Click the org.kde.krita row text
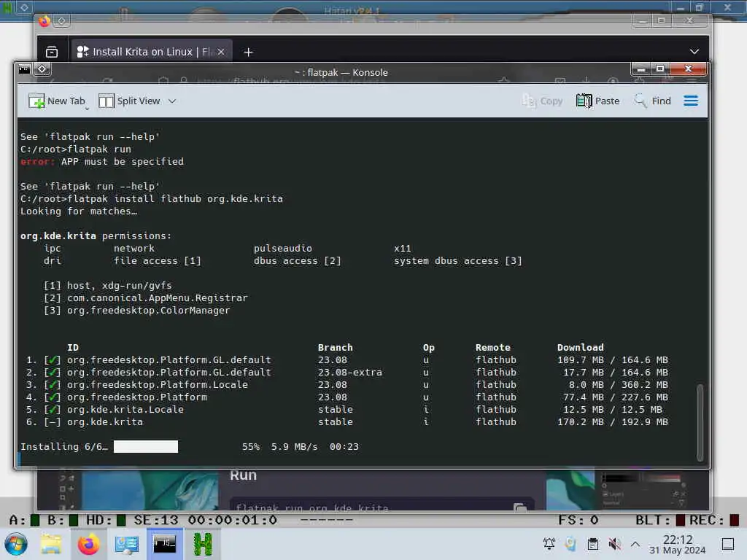 click(x=105, y=422)
